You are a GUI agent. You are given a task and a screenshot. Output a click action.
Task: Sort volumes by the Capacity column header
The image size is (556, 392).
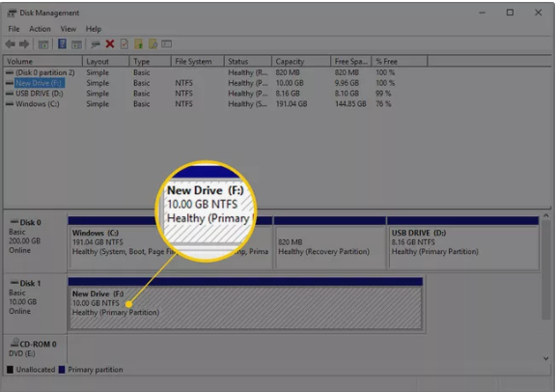point(301,62)
